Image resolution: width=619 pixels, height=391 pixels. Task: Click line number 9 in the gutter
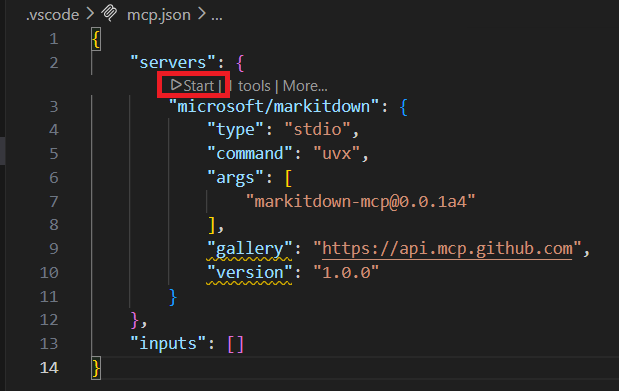(54, 249)
